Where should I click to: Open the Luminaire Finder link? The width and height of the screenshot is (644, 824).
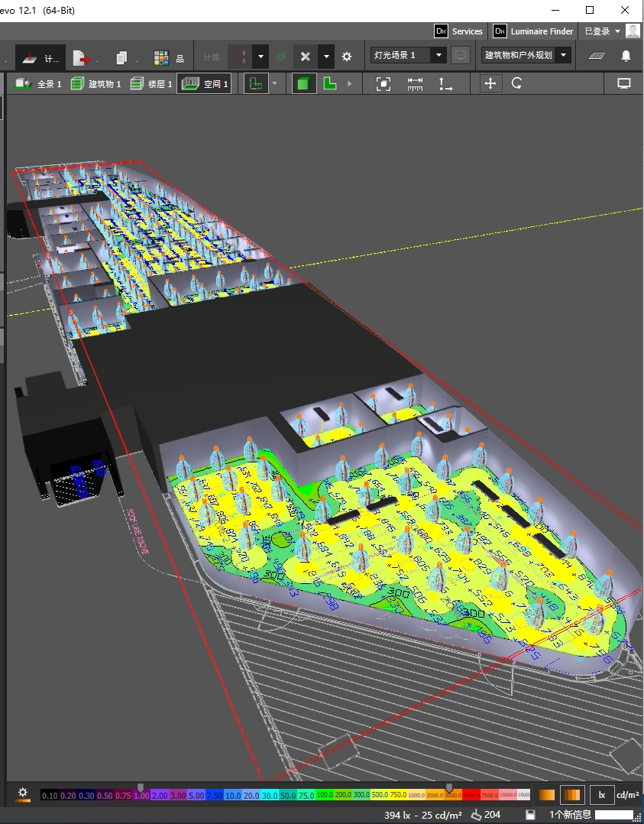tap(533, 31)
